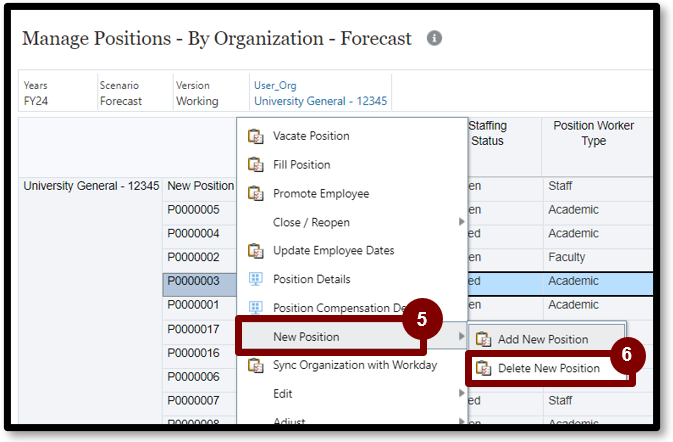Click the Vacate Position rule icon
The height and width of the screenshot is (442, 673).
pyautogui.click(x=255, y=136)
